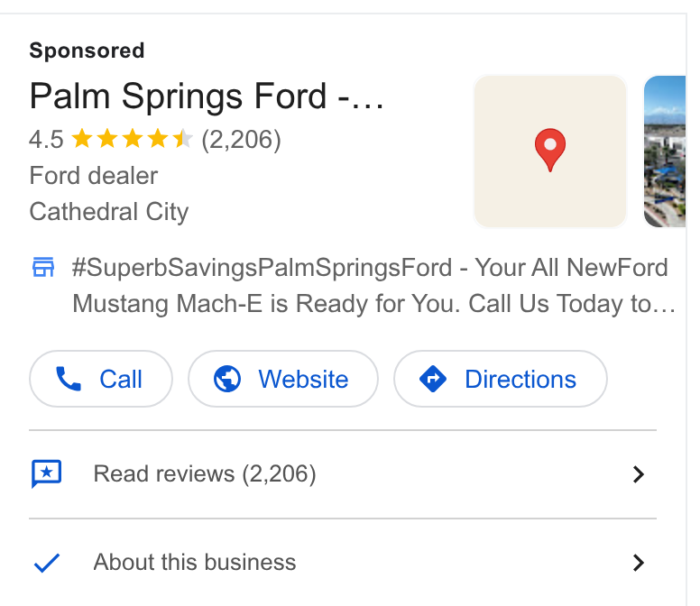700x606 pixels.
Task: Click the phone icon in Call button
Action: pyautogui.click(x=69, y=379)
